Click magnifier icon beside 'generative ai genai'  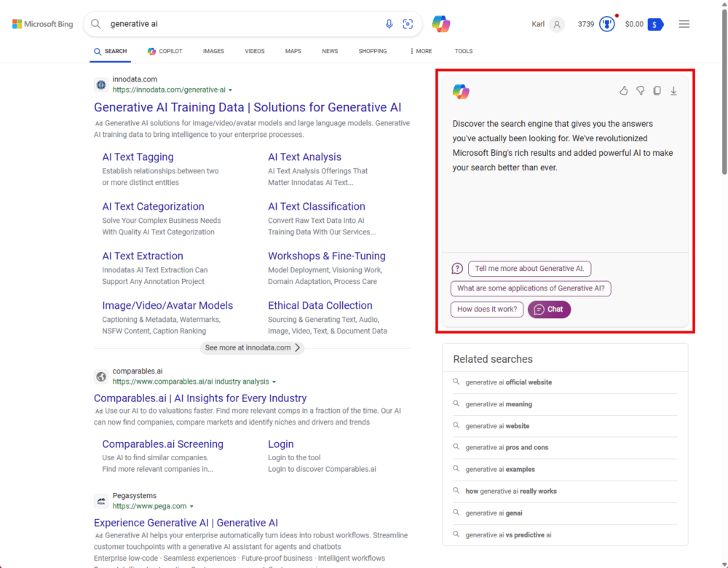coord(456,512)
